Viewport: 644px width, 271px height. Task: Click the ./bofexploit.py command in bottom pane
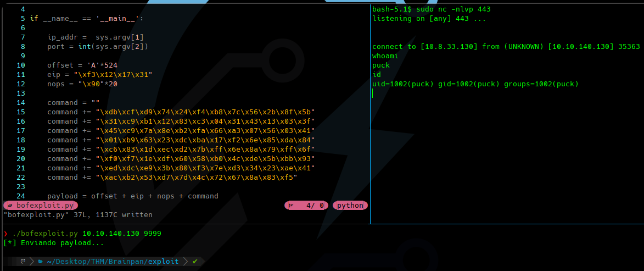tap(45, 233)
